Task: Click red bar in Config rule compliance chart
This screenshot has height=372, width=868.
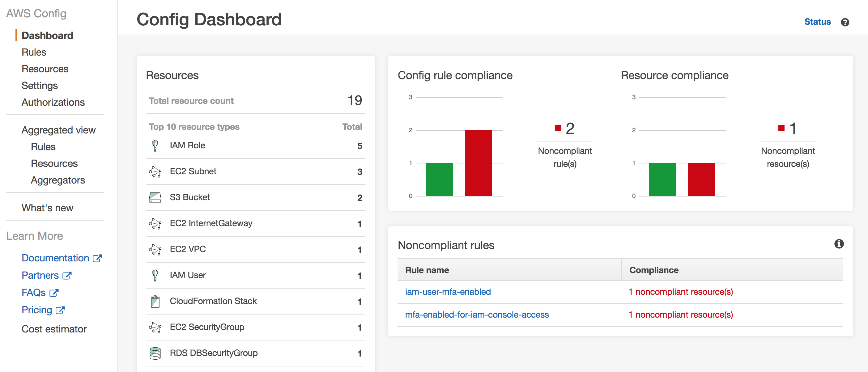Action: pos(478,163)
